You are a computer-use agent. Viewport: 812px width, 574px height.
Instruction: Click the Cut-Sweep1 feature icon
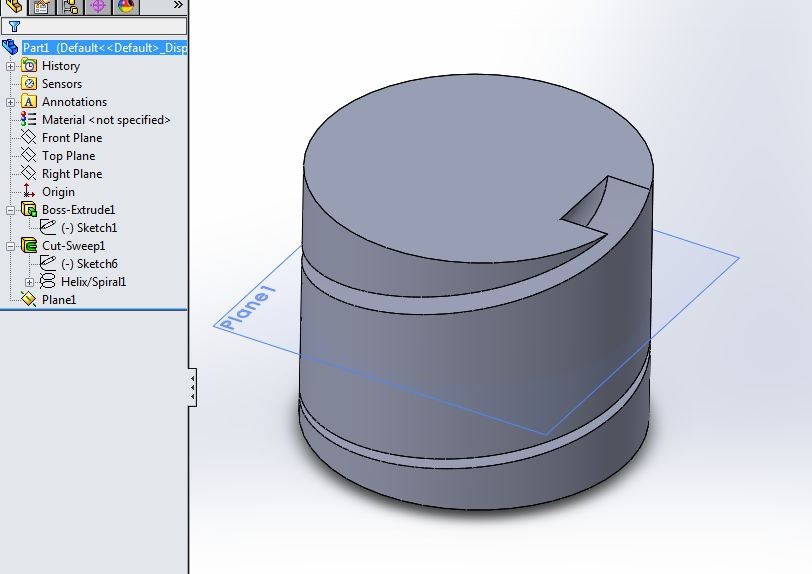tap(29, 246)
